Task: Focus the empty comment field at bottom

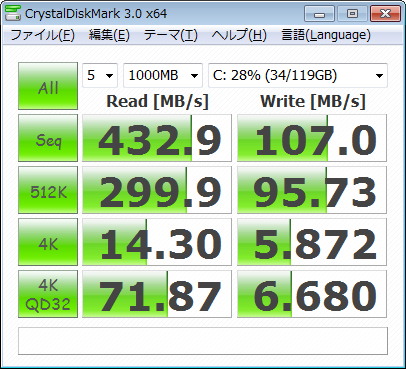Action: coord(203,341)
